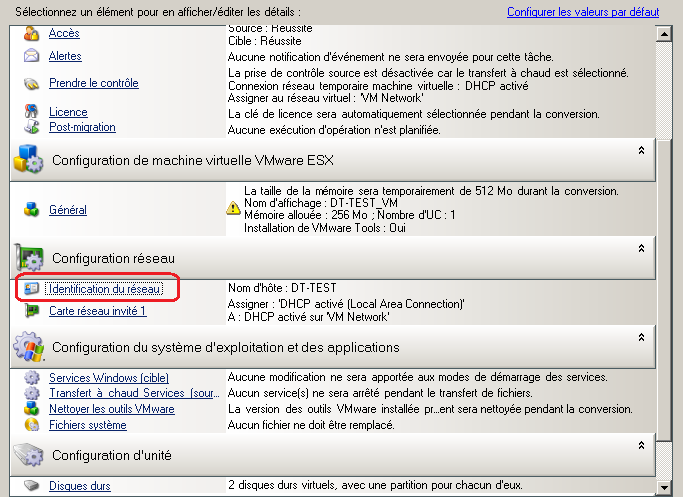Open the Prendre le contrôle link

tap(94, 83)
